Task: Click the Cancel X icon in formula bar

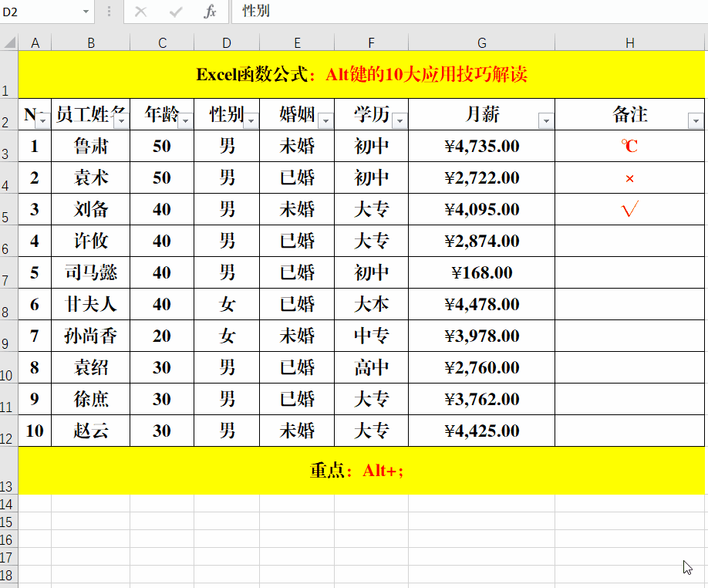Action: click(x=141, y=12)
